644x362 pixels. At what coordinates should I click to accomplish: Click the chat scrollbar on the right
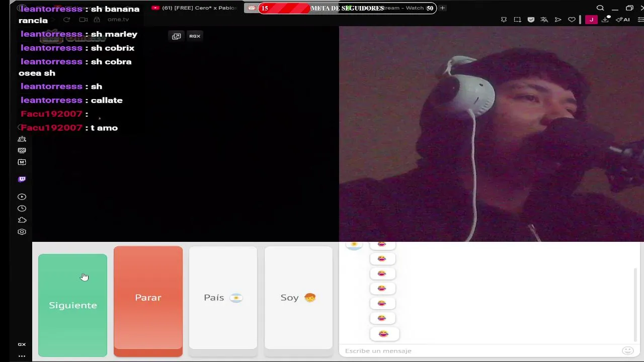[x=635, y=304]
